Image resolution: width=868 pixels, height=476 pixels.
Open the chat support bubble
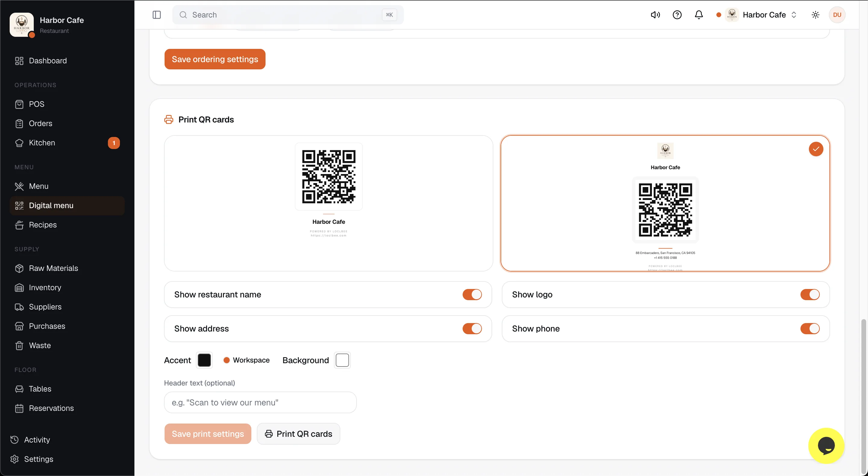coord(826,446)
